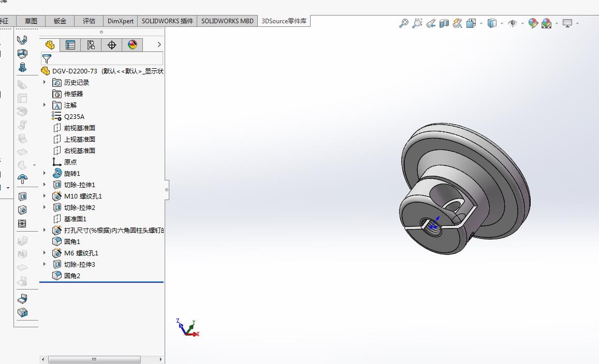Select the 切除-拉伸3 feature
Viewport: 599px width, 364px height.
[x=74, y=264]
